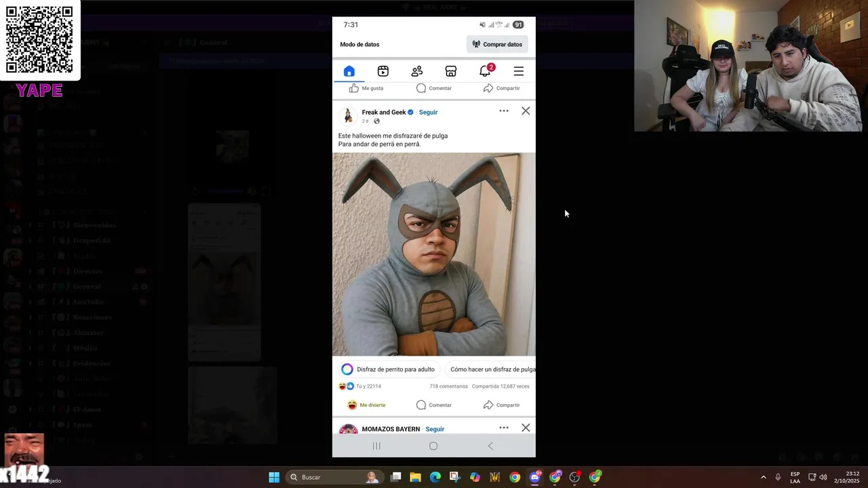Tap Compartir on Freak and Geek post
This screenshot has width=868, height=488.
coord(502,405)
